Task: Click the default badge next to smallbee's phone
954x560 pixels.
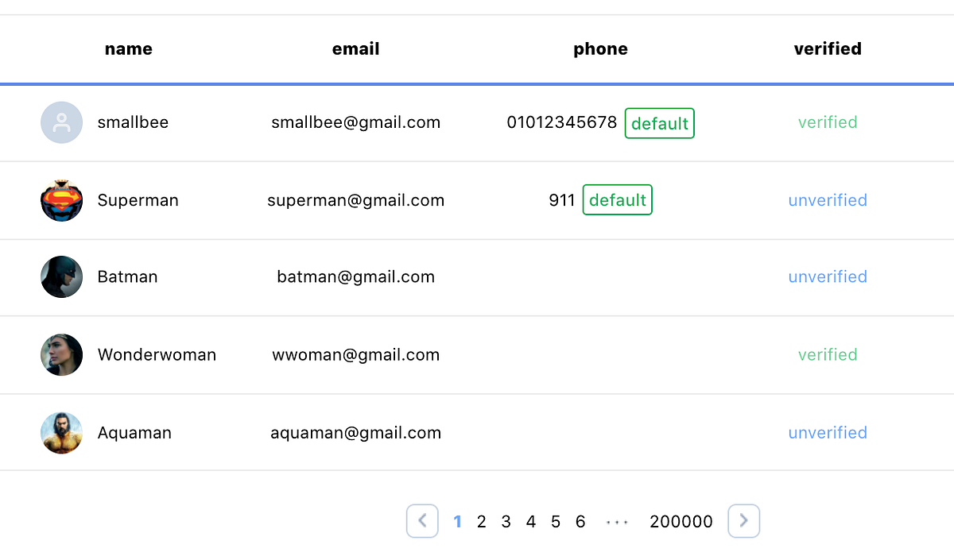Action: click(659, 123)
